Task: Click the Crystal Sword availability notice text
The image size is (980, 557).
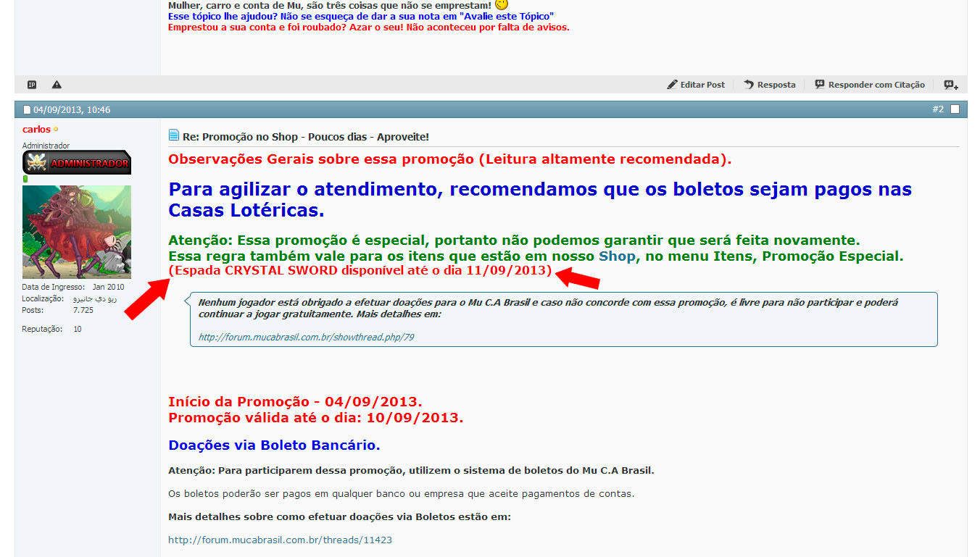Action: point(360,271)
